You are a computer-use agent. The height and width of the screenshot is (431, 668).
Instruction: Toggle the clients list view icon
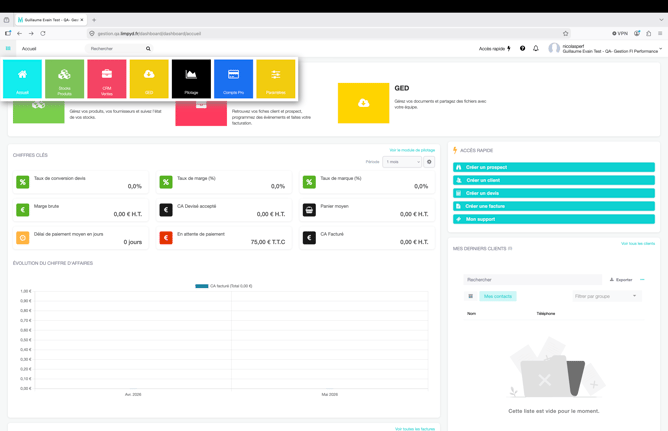tap(471, 296)
